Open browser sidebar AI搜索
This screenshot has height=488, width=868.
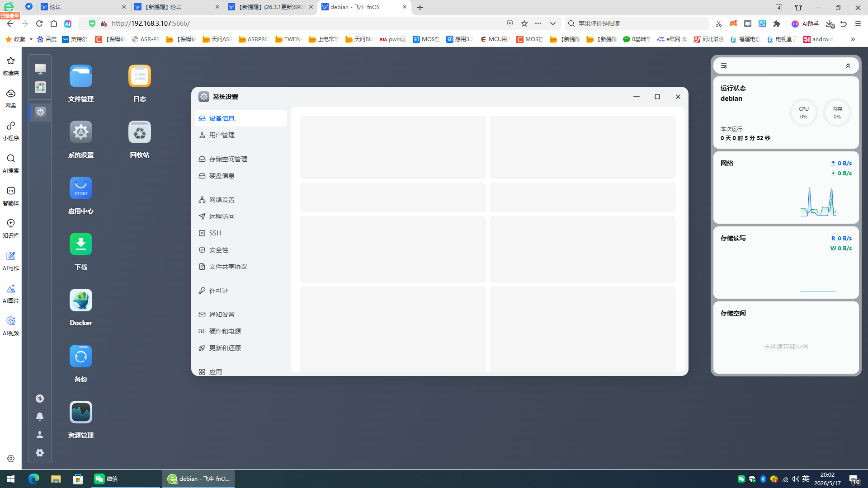(11, 164)
